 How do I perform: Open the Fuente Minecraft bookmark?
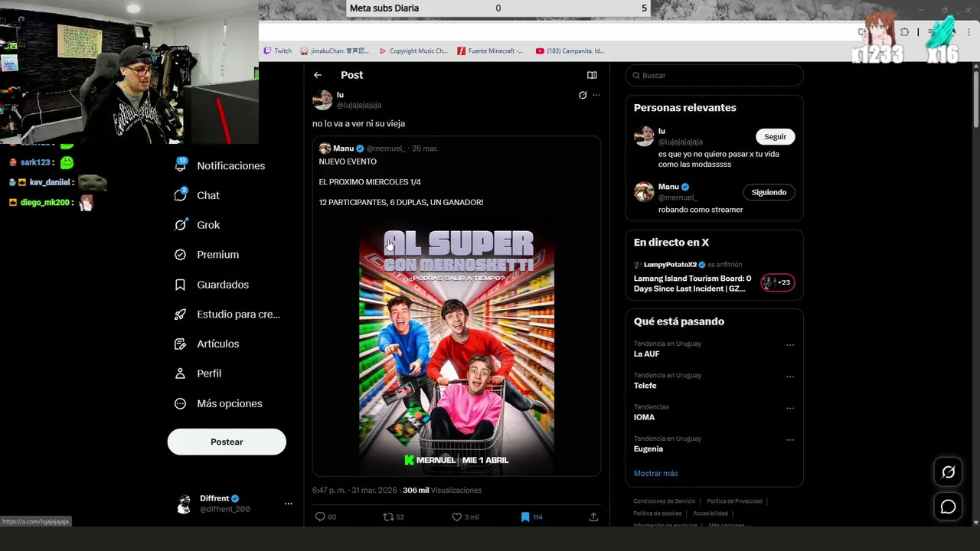[490, 51]
